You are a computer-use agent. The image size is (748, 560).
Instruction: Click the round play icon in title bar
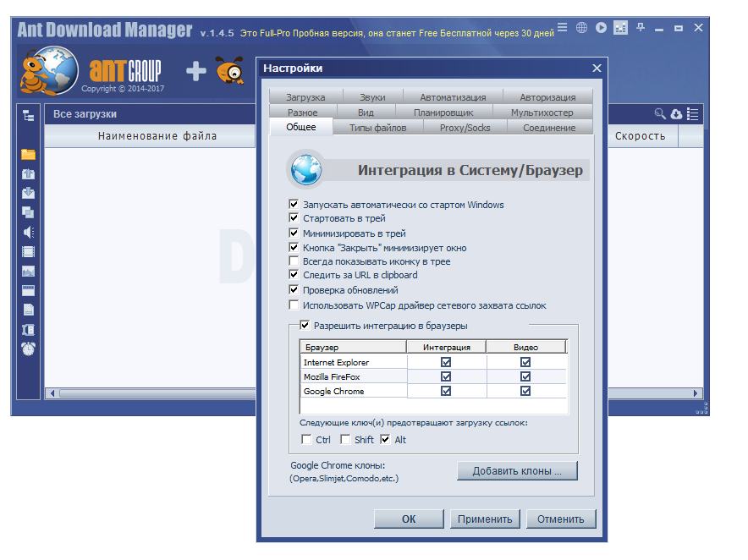coord(601,28)
